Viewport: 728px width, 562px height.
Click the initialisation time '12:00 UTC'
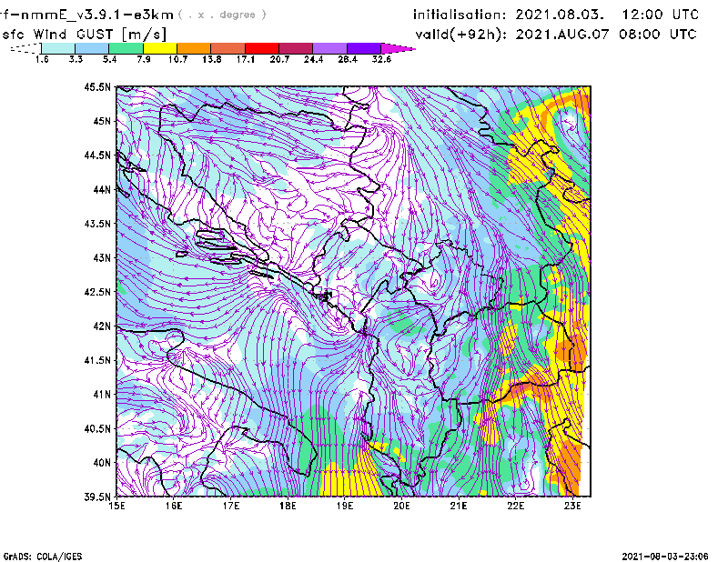(661, 15)
